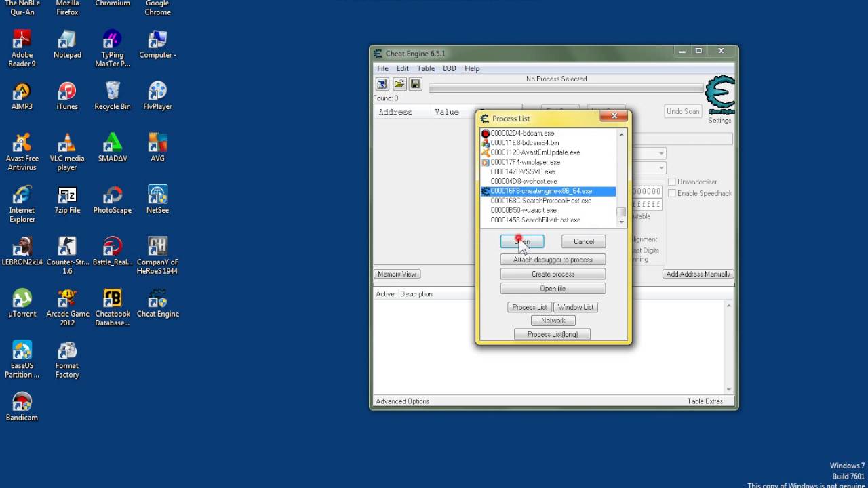Click the Network button
Image resolution: width=868 pixels, height=488 pixels.
click(x=553, y=320)
